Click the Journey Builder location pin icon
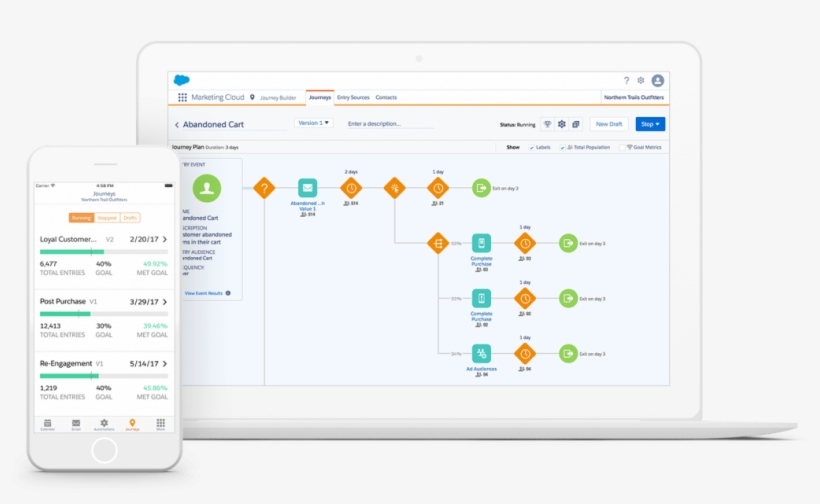Screen dimensions: 820x504 252,97
